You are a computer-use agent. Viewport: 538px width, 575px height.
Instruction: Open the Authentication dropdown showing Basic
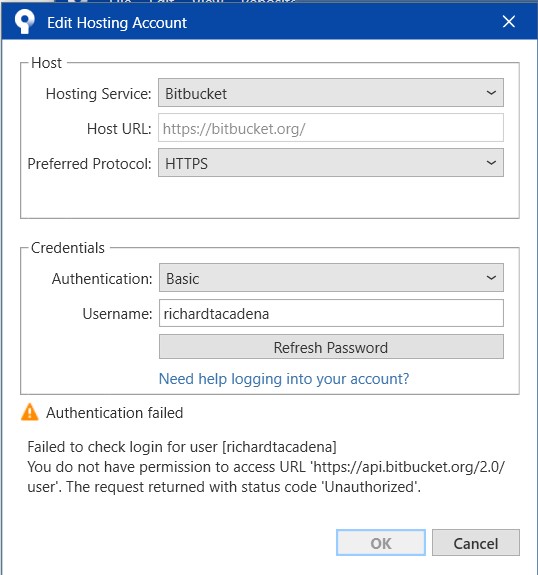coord(331,278)
